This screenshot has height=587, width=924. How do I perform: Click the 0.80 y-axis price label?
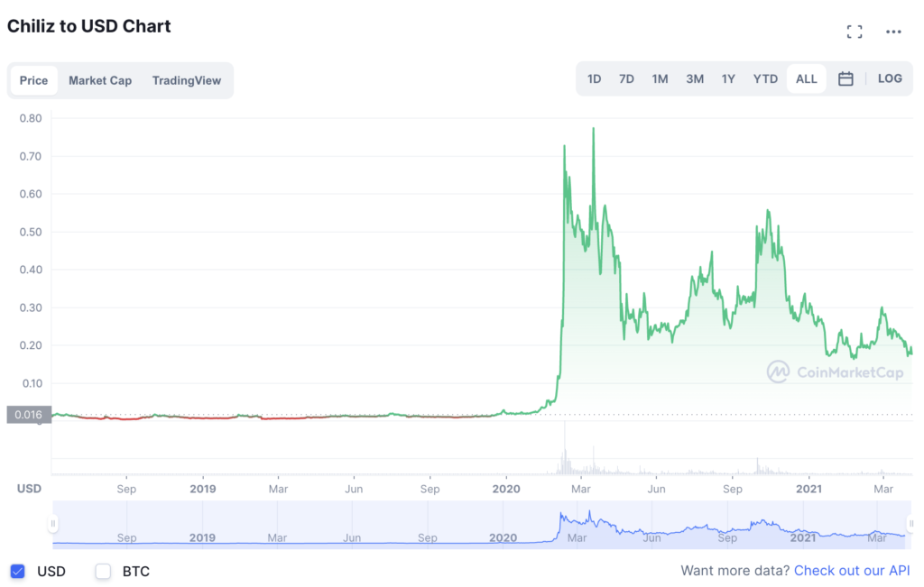coord(31,118)
